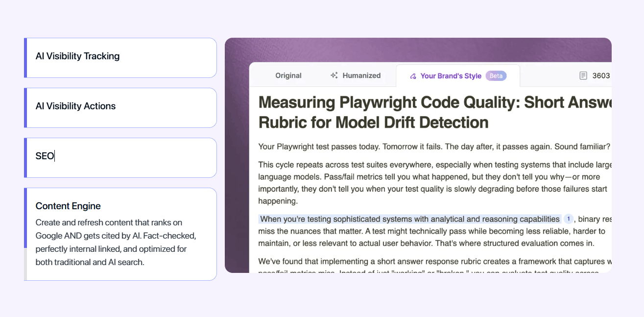The width and height of the screenshot is (644, 317).
Task: Click the Beta badge
Action: click(496, 76)
